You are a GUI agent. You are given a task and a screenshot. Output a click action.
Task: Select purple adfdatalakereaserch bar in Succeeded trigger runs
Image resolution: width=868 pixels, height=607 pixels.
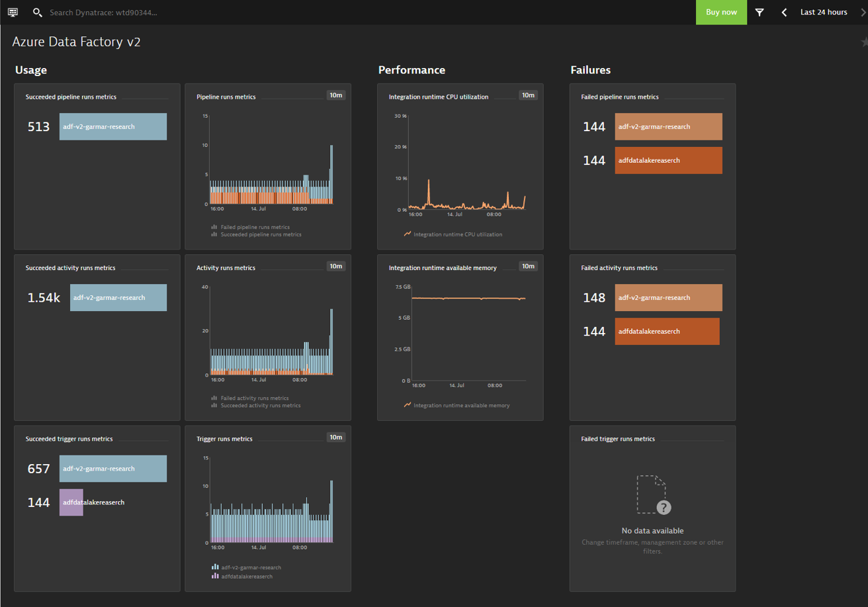click(71, 502)
